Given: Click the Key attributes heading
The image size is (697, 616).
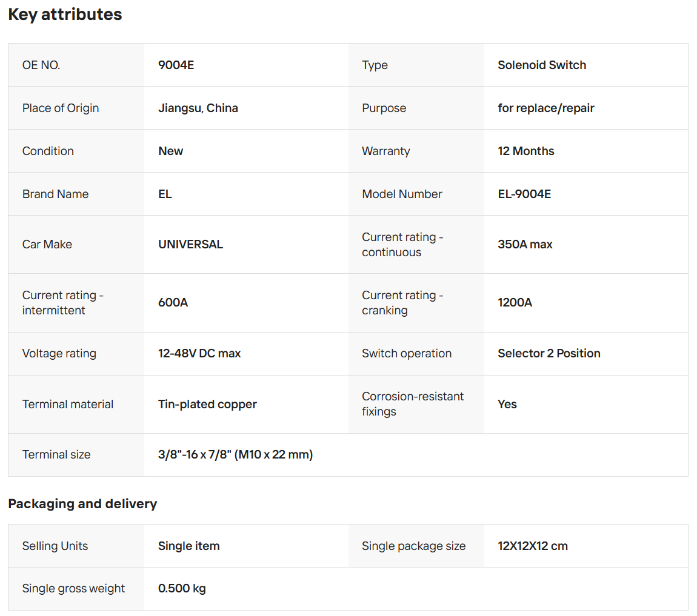Looking at the screenshot, I should click(65, 15).
